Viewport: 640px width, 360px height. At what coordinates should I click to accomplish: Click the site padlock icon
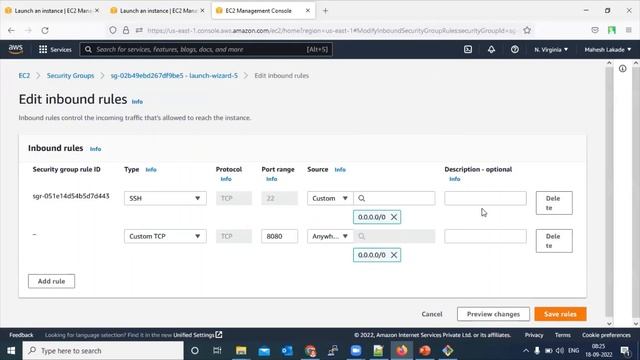[x=126, y=30]
